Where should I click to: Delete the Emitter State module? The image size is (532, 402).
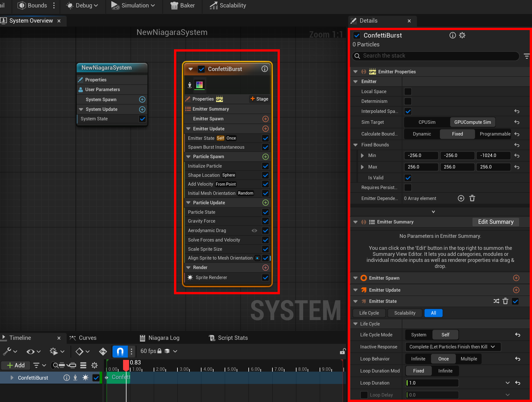505,301
